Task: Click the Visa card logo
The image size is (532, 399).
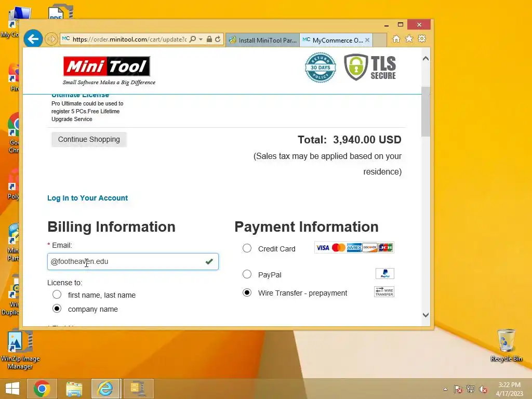Action: [323, 248]
